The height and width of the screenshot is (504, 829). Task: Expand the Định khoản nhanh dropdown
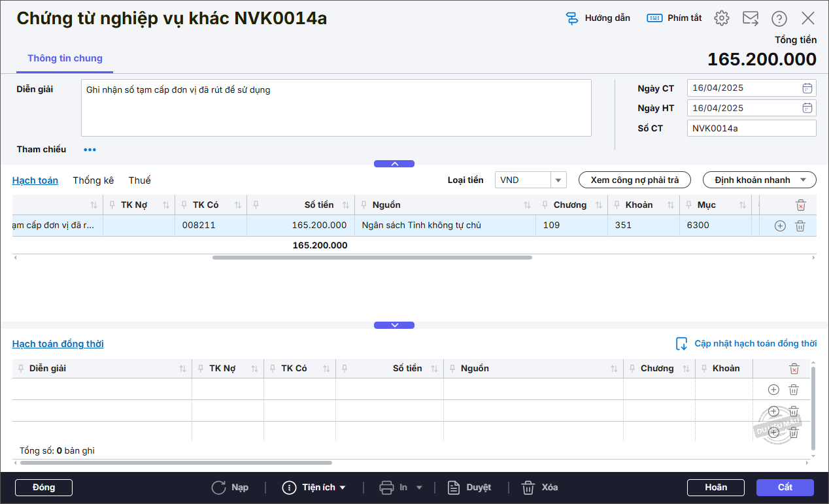[x=759, y=180]
